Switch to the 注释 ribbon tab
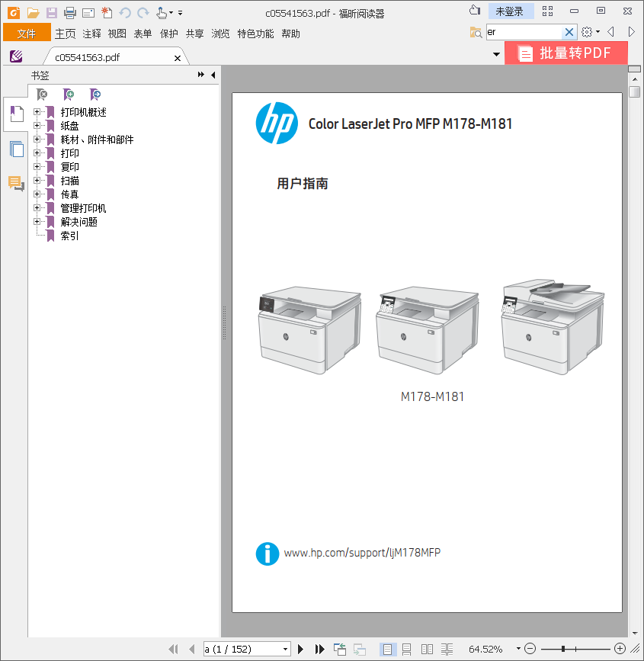 click(91, 34)
